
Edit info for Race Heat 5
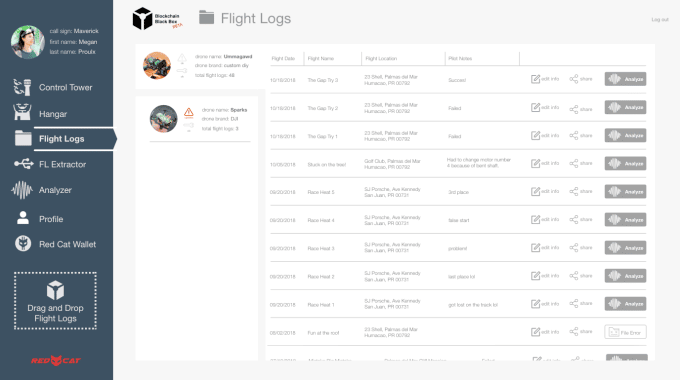click(545, 191)
